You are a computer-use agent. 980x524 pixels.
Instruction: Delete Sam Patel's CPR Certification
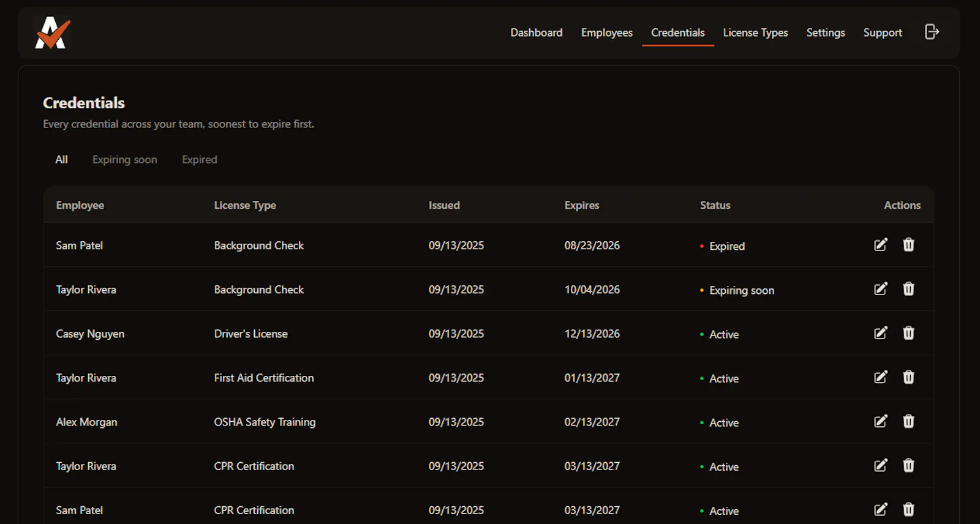point(908,509)
